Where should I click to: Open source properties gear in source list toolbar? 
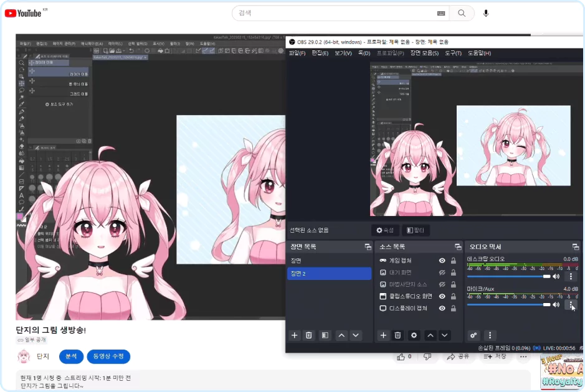[x=414, y=335]
